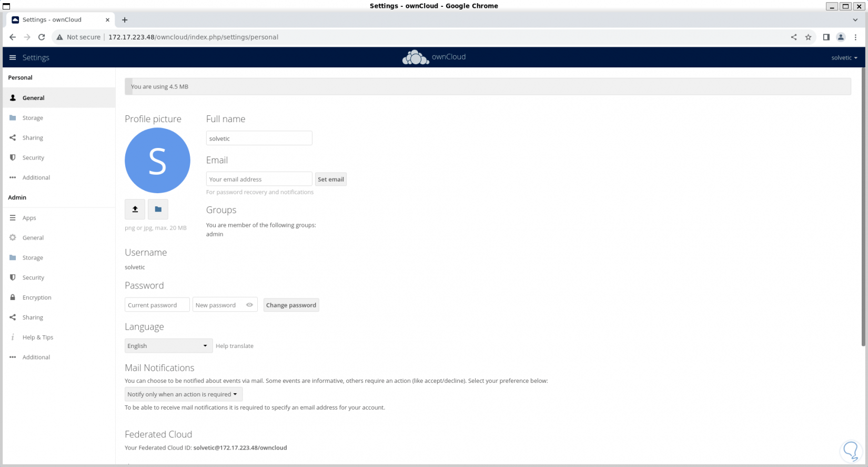Click the Personal Storage folder icon
Image resolution: width=868 pixels, height=467 pixels.
coord(13,118)
